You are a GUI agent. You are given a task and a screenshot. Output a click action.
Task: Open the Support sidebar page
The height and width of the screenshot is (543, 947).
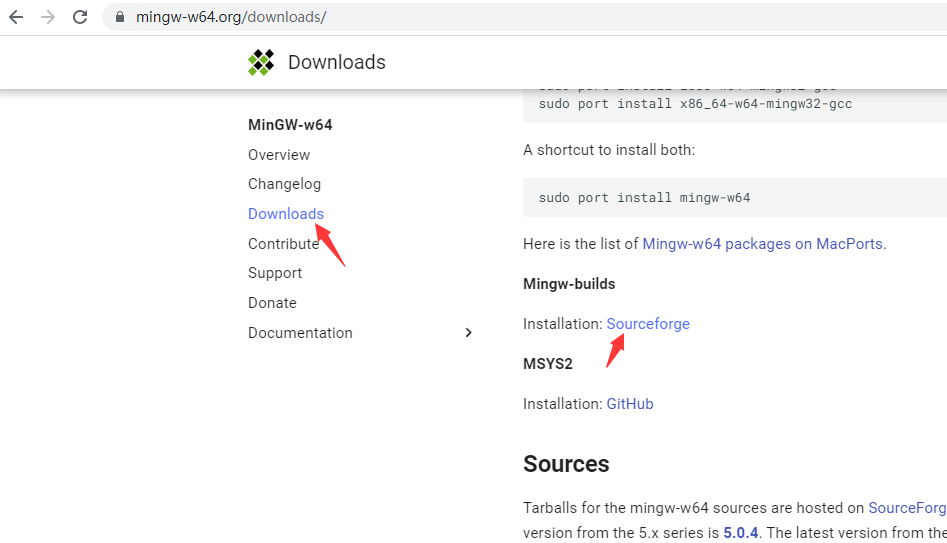point(275,273)
